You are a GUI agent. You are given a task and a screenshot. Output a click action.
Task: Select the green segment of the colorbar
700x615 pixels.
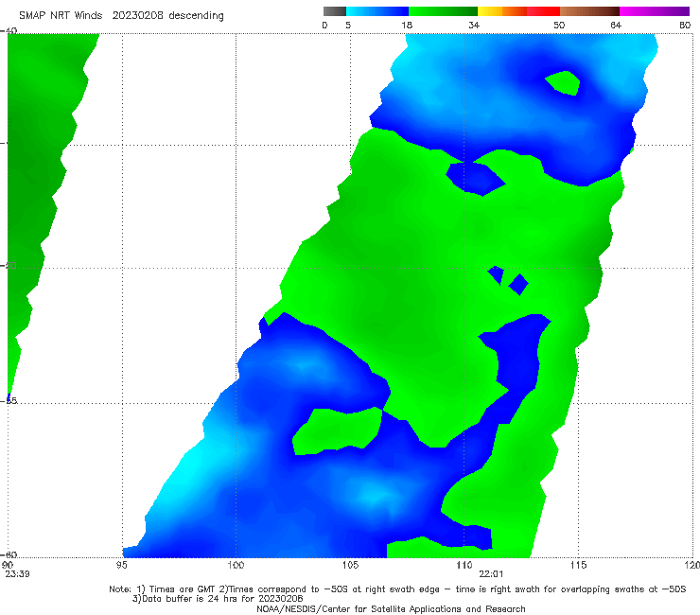coord(443,11)
